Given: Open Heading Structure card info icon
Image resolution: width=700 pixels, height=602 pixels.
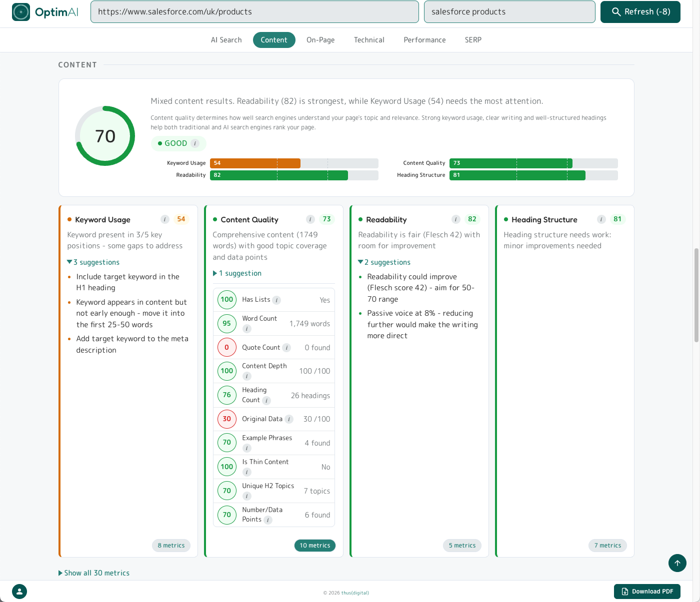Looking at the screenshot, I should pos(601,219).
